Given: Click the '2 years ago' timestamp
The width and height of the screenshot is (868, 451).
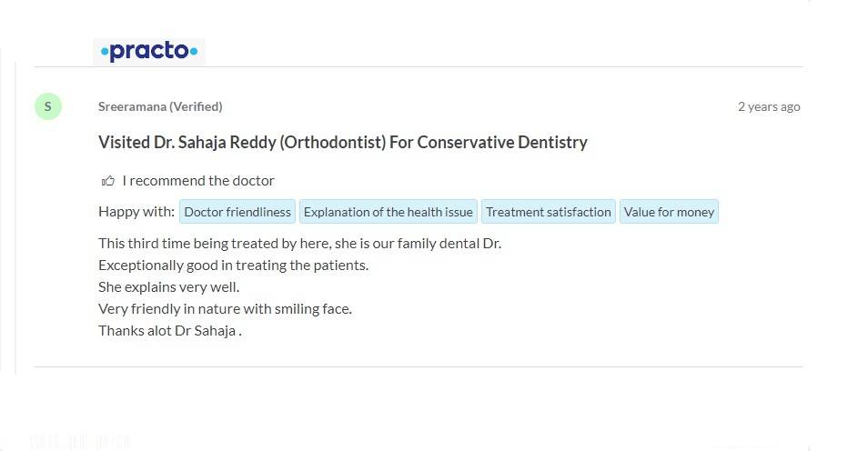Looking at the screenshot, I should tap(769, 106).
